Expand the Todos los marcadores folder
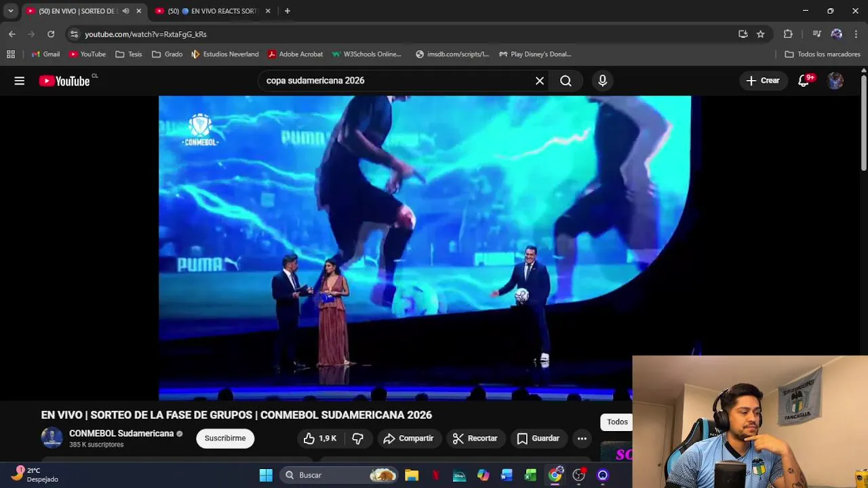The width and height of the screenshot is (868, 488). (823, 54)
